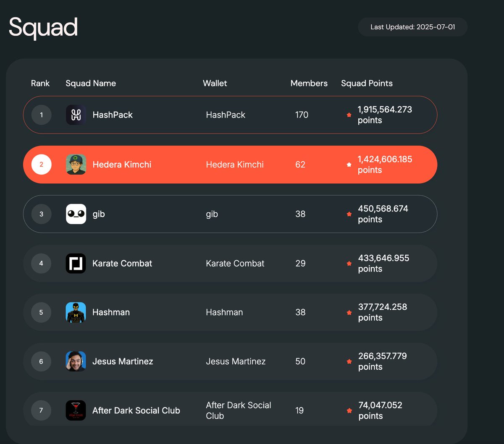Click the rank 1 circle badge

pyautogui.click(x=41, y=115)
